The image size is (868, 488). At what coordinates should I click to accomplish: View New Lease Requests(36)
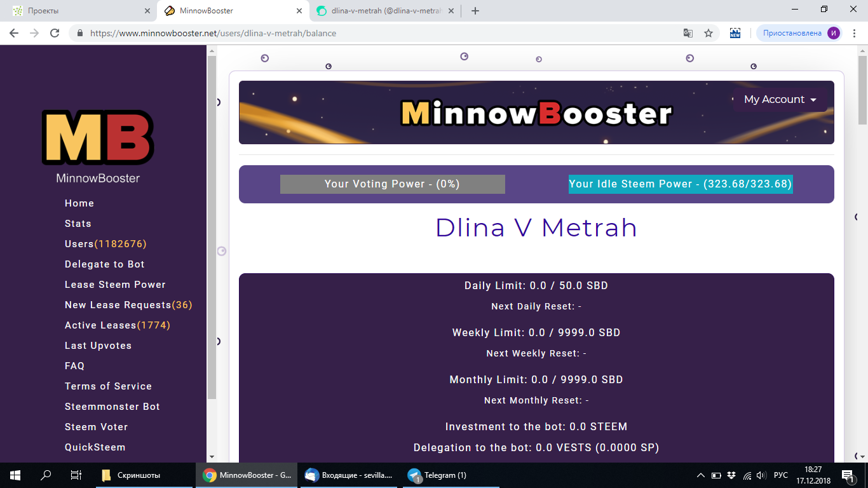pos(128,305)
